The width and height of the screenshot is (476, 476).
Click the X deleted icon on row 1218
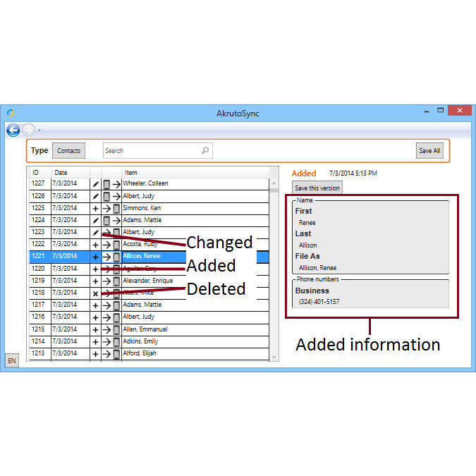pyautogui.click(x=95, y=293)
